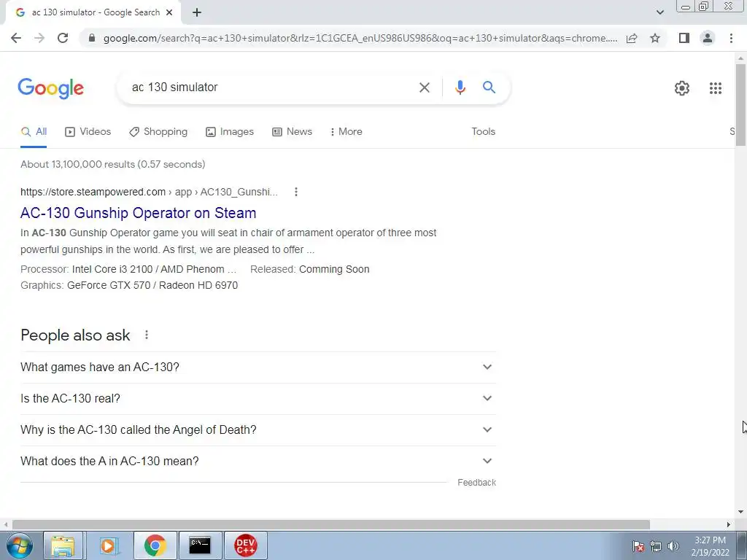Open Google settings gear
747x560 pixels.
(x=682, y=88)
